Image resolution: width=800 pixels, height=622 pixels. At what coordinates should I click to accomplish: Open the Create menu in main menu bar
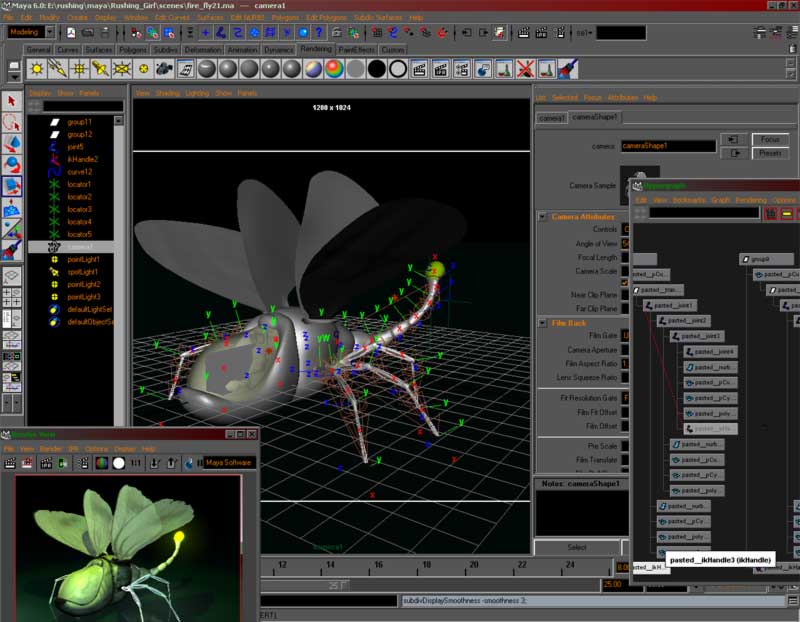pyautogui.click(x=77, y=17)
